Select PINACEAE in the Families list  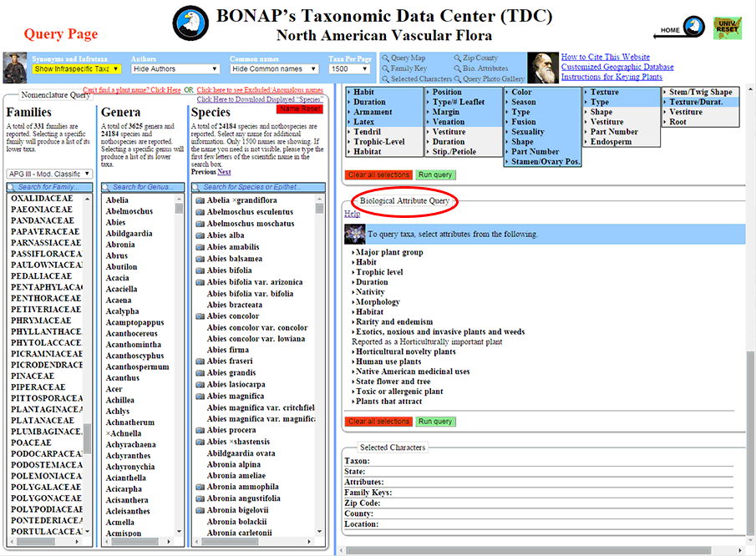(x=33, y=377)
